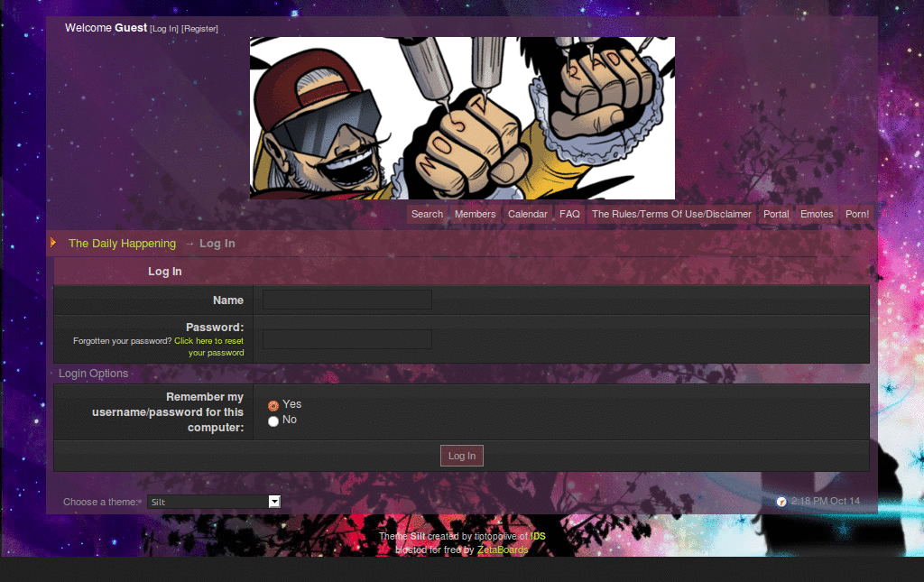The image size is (924, 582).
Task: Open The Rules/Terms Of Use/Disclaimer page
Action: [671, 215]
